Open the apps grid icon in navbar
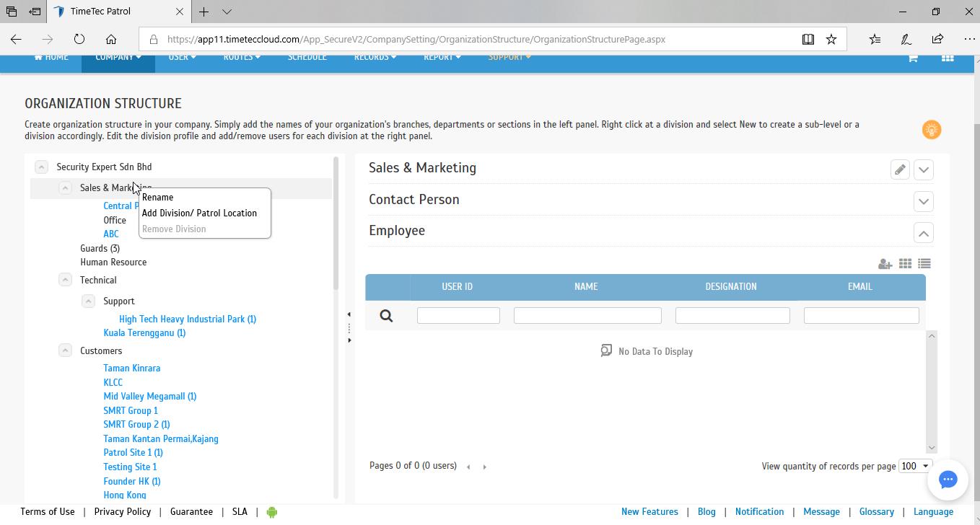This screenshot has height=525, width=980. tap(948, 58)
